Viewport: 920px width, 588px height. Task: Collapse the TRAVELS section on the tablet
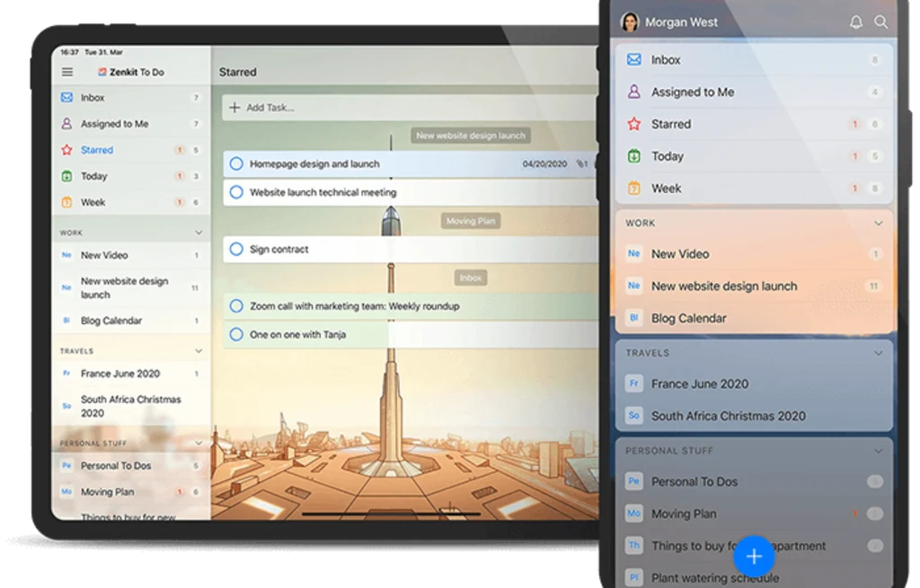point(199,351)
